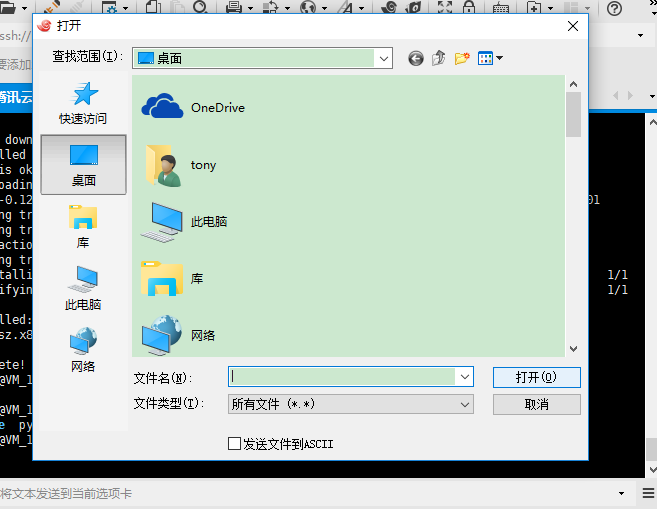Focus the 文件名 input field
The width and height of the screenshot is (657, 509).
click(x=342, y=377)
